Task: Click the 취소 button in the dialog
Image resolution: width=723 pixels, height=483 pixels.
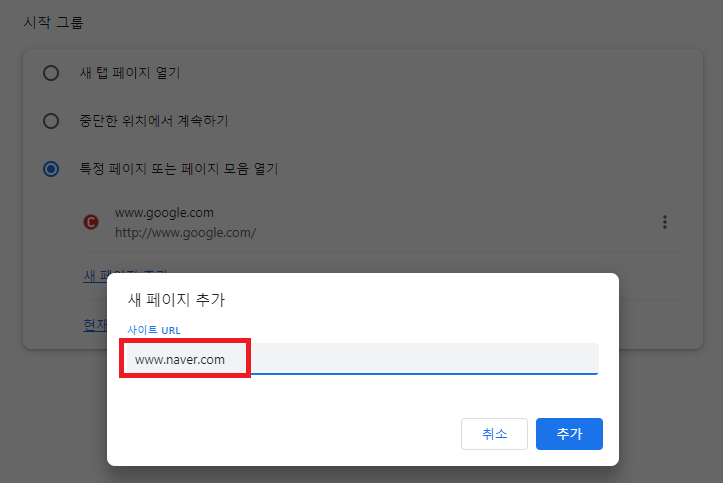Action: click(494, 434)
